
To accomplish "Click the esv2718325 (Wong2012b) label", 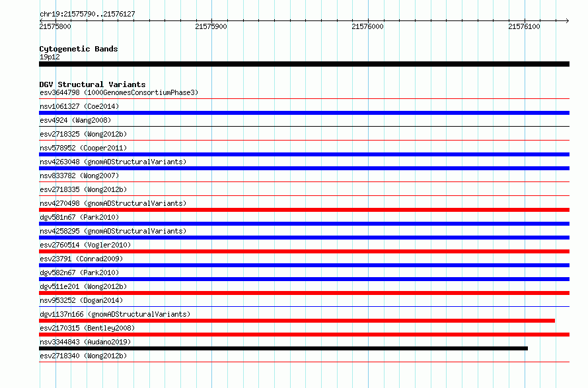I will pyautogui.click(x=83, y=134).
